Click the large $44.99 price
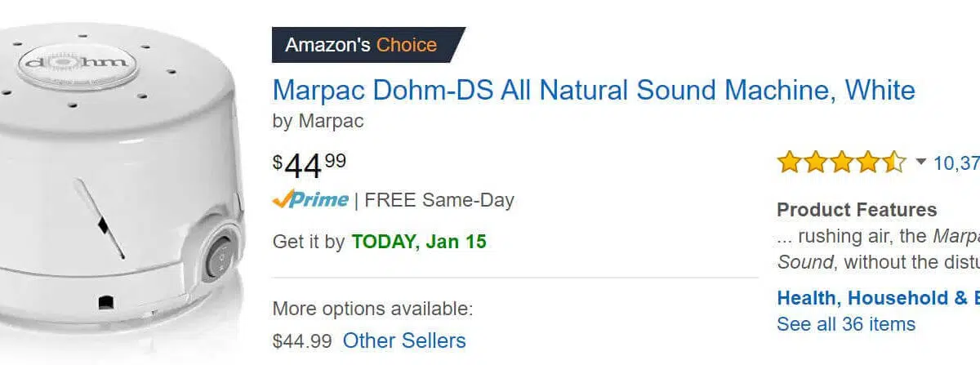This screenshot has width=980, height=365. click(310, 166)
